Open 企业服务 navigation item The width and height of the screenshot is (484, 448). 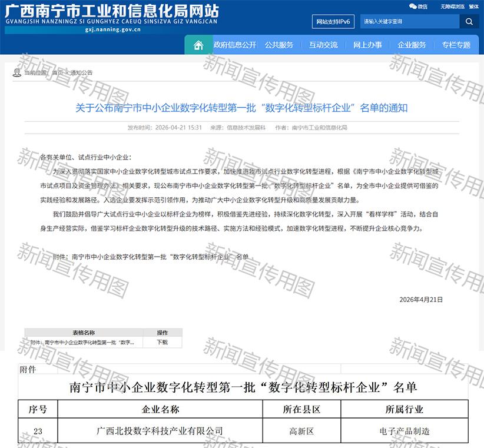[x=412, y=45]
